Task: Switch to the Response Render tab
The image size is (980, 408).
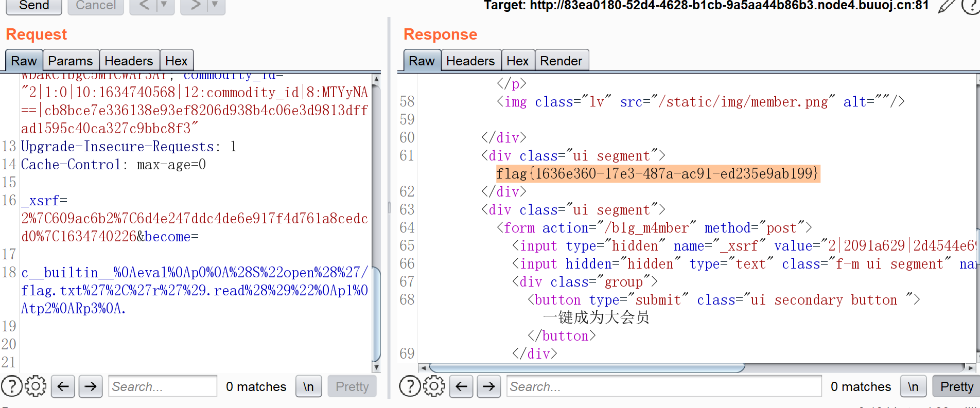Action: tap(561, 61)
